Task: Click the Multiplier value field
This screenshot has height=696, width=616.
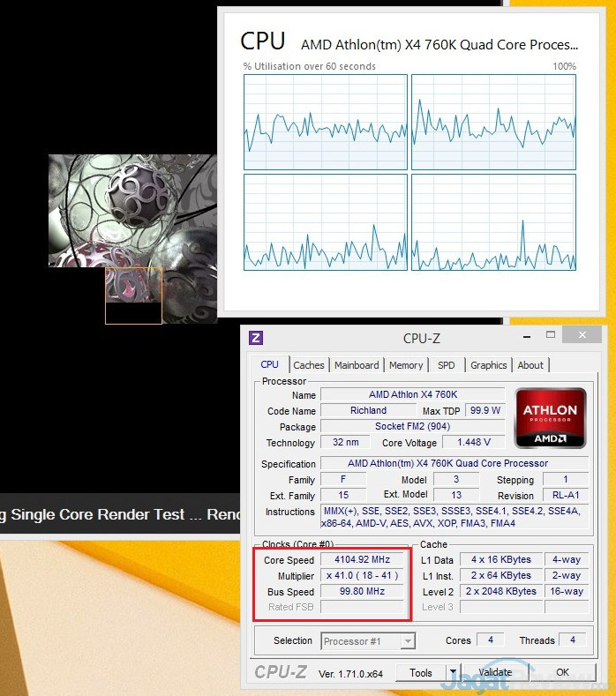Action: click(362, 575)
